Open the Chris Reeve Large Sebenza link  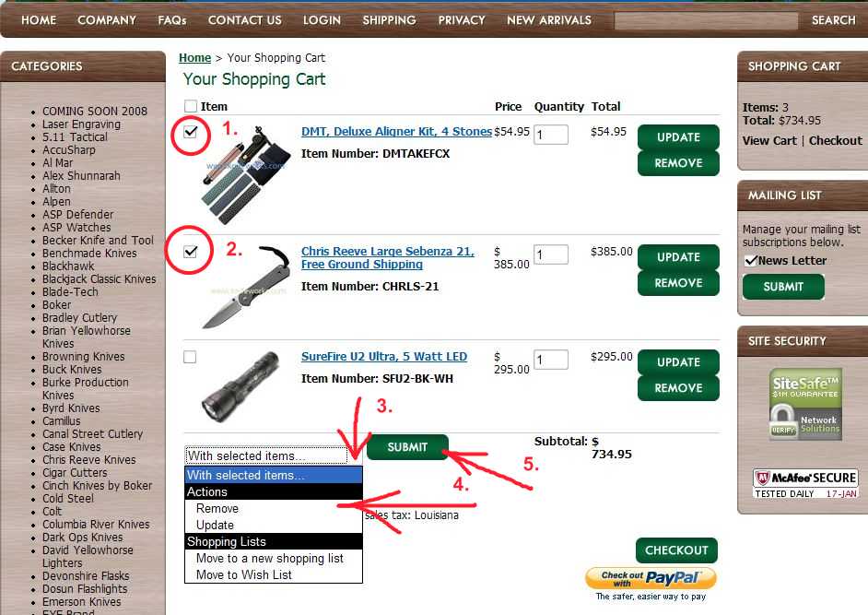[388, 257]
